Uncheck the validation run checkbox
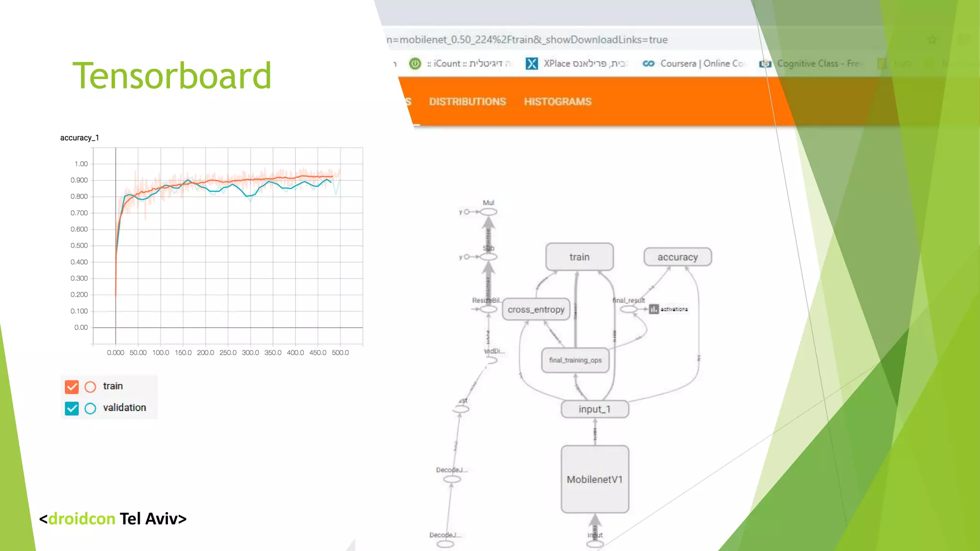Screen dimensions: 980x551 click(x=72, y=408)
